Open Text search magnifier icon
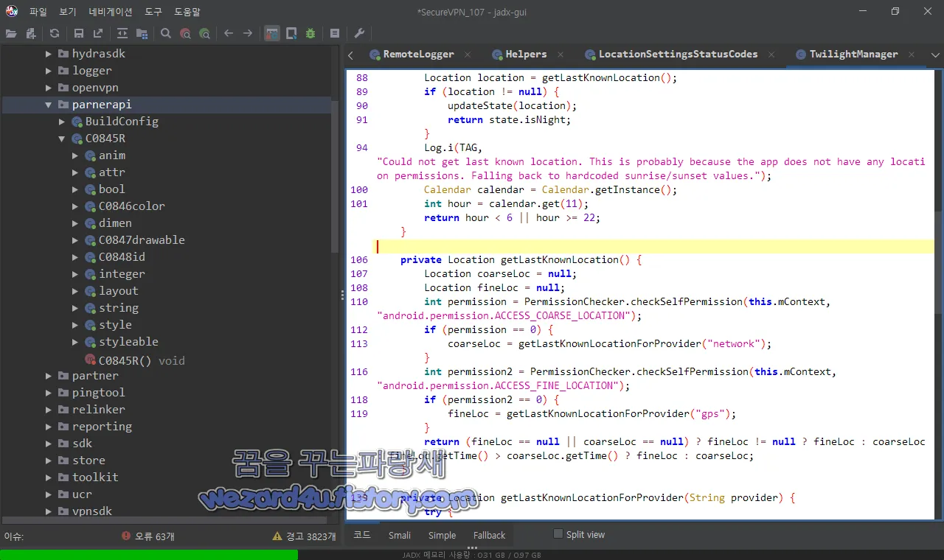The height and width of the screenshot is (560, 944). coord(166,33)
